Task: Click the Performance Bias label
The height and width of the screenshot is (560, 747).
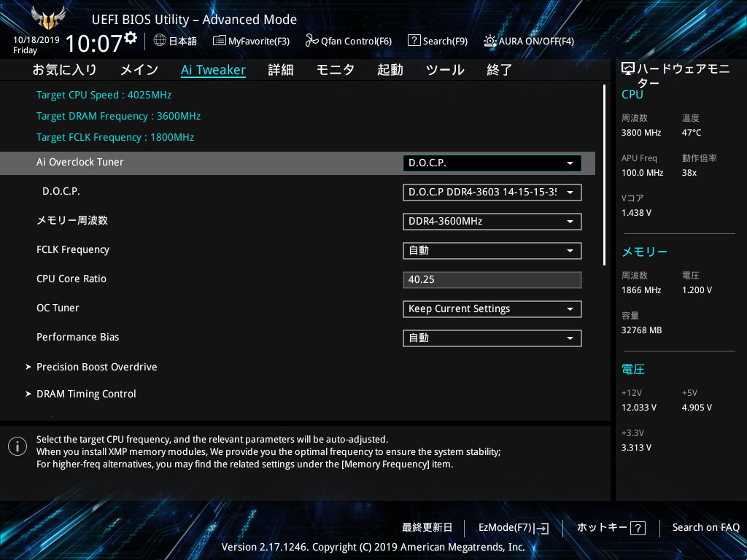Action: pos(77,337)
